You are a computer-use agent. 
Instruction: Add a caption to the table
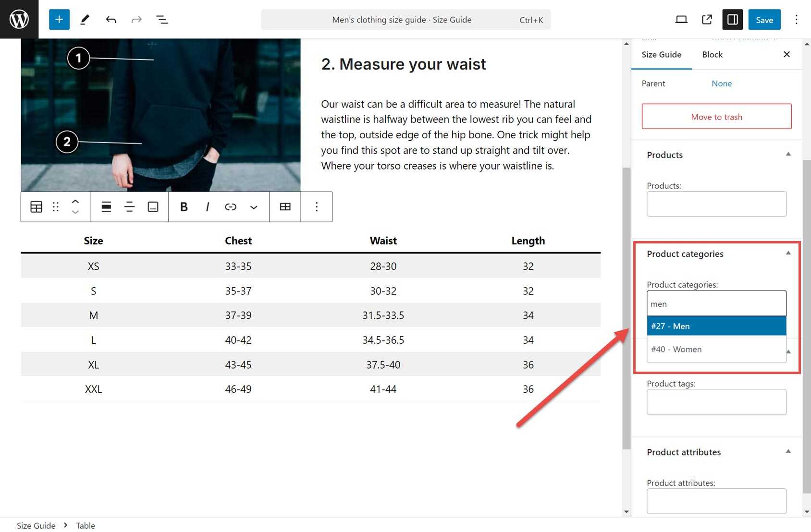click(x=153, y=207)
